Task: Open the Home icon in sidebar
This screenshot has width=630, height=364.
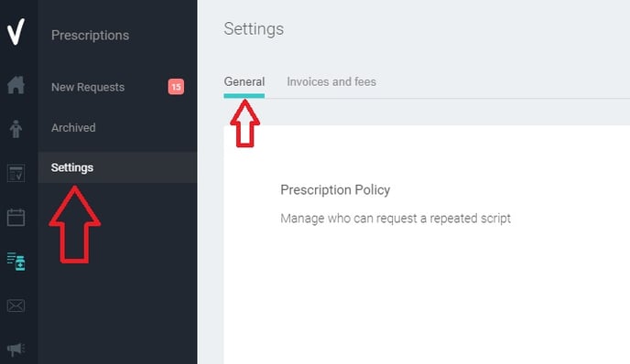Action: (x=16, y=85)
